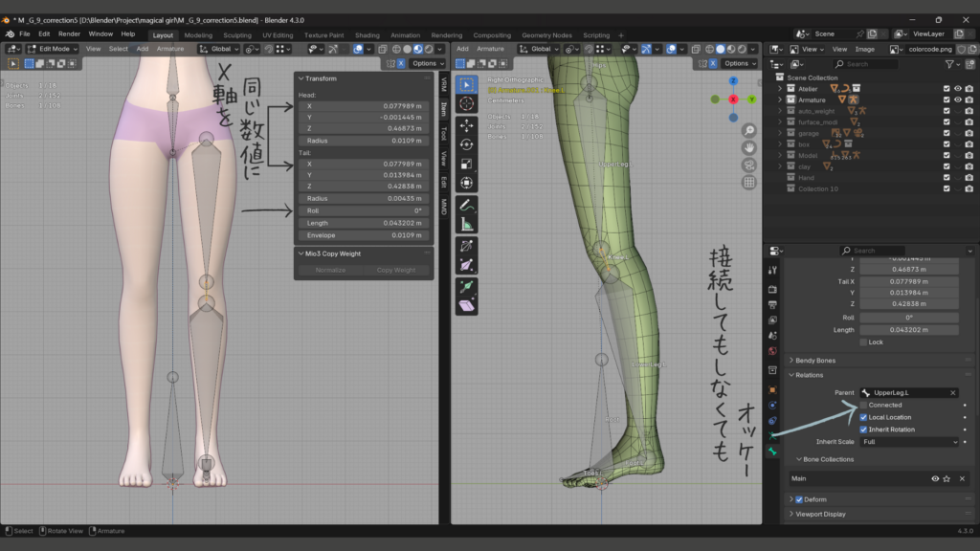Hide the Atelier collection in viewport
Image resolution: width=980 pixels, height=551 pixels.
pyautogui.click(x=958, y=88)
